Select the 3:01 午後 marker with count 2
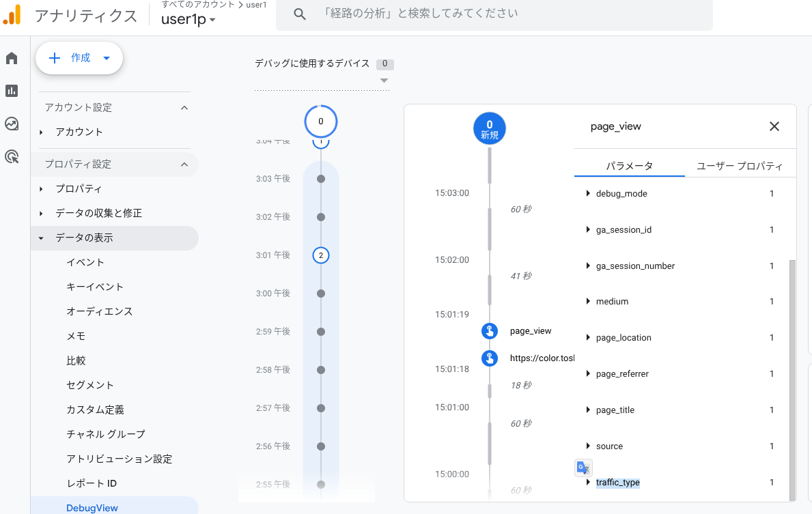The height and width of the screenshot is (514, 812). coord(320,255)
